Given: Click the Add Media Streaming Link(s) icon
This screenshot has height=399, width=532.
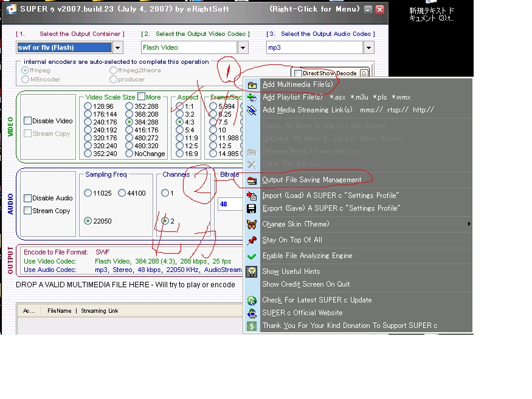Looking at the screenshot, I should [x=252, y=110].
